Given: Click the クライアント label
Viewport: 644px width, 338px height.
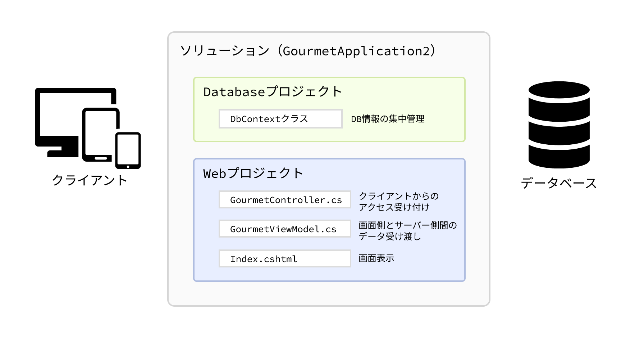Looking at the screenshot, I should (90, 180).
